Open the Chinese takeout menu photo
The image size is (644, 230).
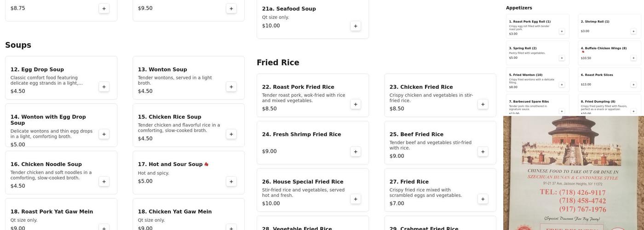[x=574, y=173]
